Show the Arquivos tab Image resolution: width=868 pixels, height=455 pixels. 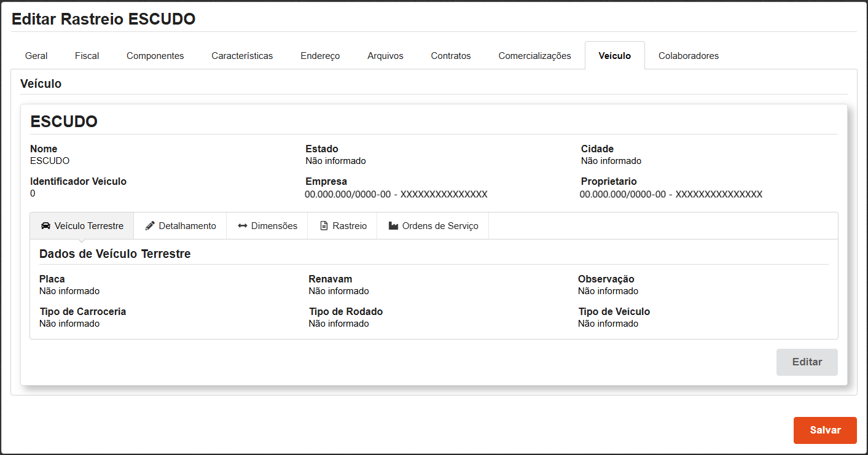[x=385, y=56]
